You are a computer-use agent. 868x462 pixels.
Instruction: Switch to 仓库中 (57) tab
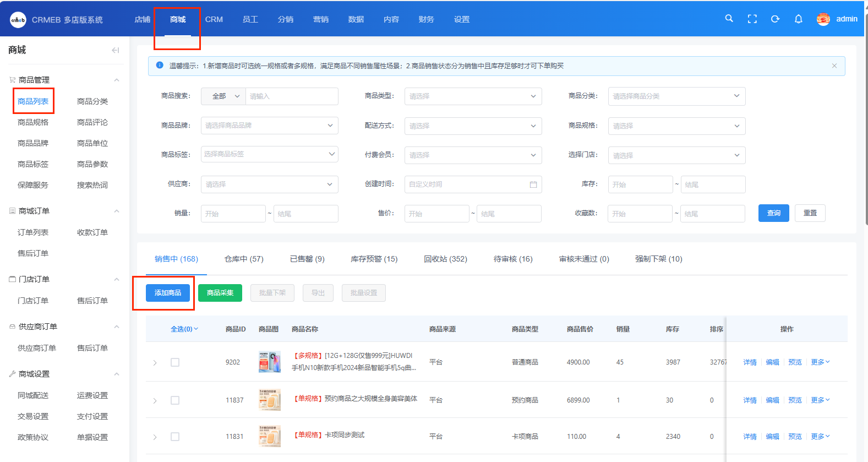[244, 259]
